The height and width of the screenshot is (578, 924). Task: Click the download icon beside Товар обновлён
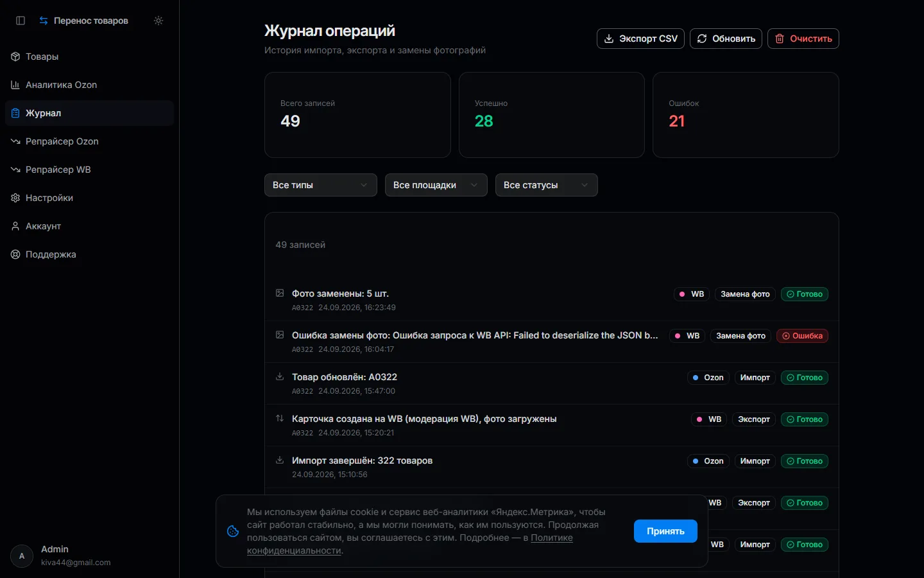coord(280,376)
